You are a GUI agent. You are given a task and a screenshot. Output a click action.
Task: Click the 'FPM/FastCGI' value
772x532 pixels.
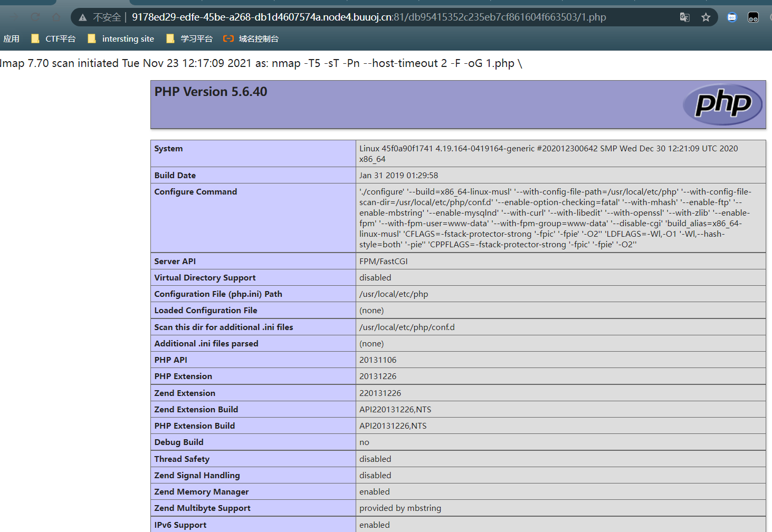point(383,262)
